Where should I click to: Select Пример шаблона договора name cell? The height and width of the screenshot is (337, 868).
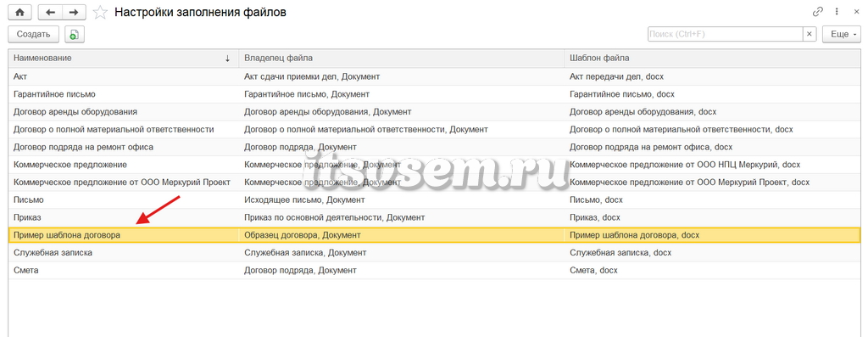[67, 235]
